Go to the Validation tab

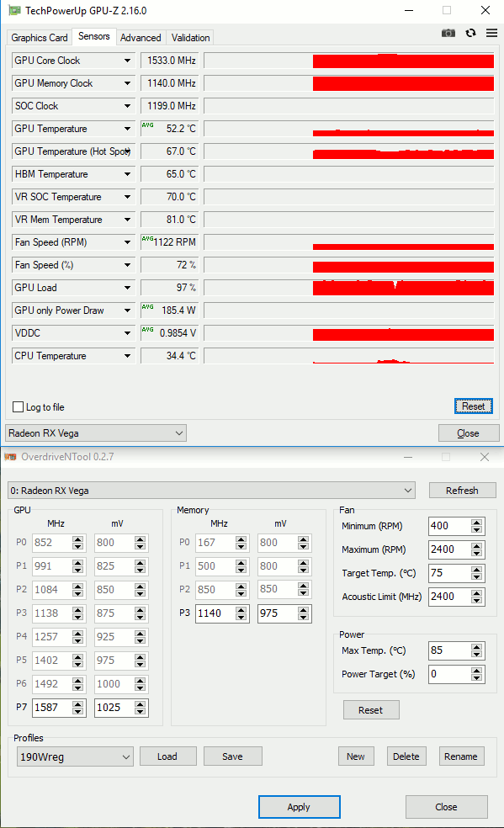[190, 38]
